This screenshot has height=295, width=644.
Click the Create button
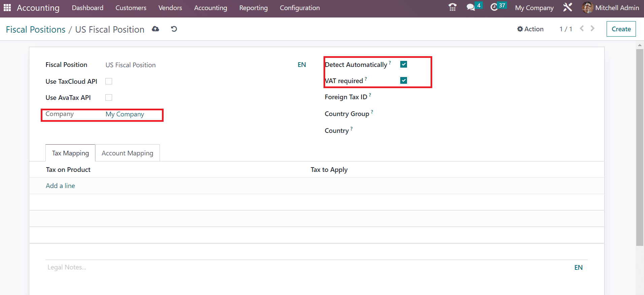(621, 29)
